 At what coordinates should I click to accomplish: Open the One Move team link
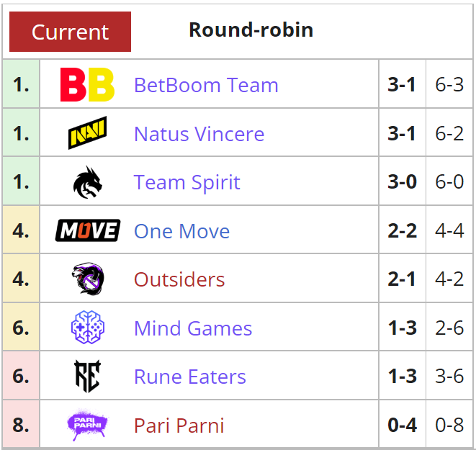182,231
